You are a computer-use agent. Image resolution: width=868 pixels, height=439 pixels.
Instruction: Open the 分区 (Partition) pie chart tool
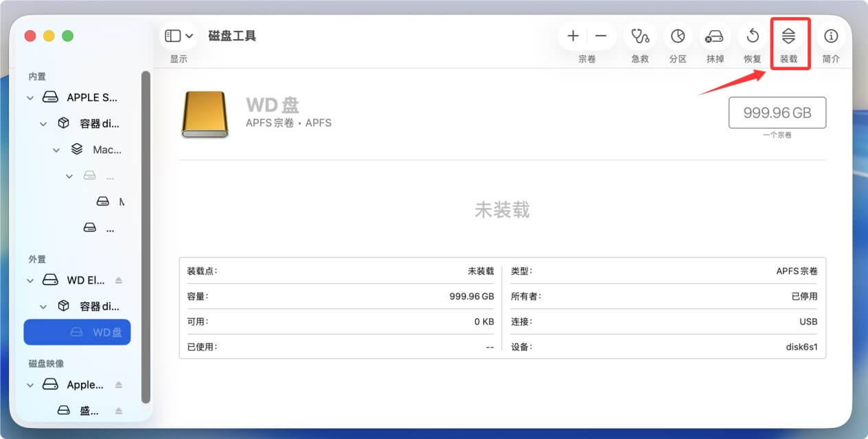coord(677,36)
